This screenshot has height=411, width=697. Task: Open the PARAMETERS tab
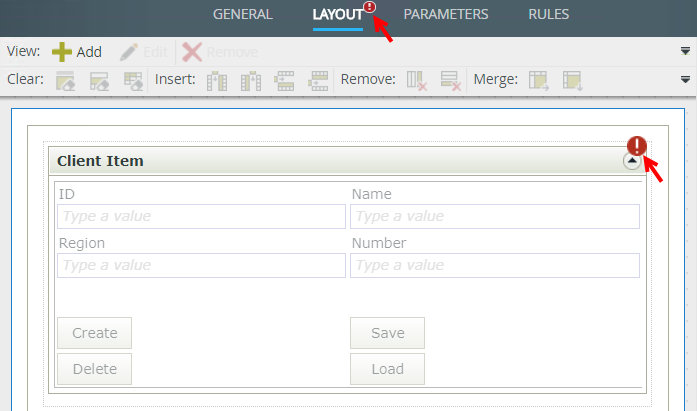446,14
